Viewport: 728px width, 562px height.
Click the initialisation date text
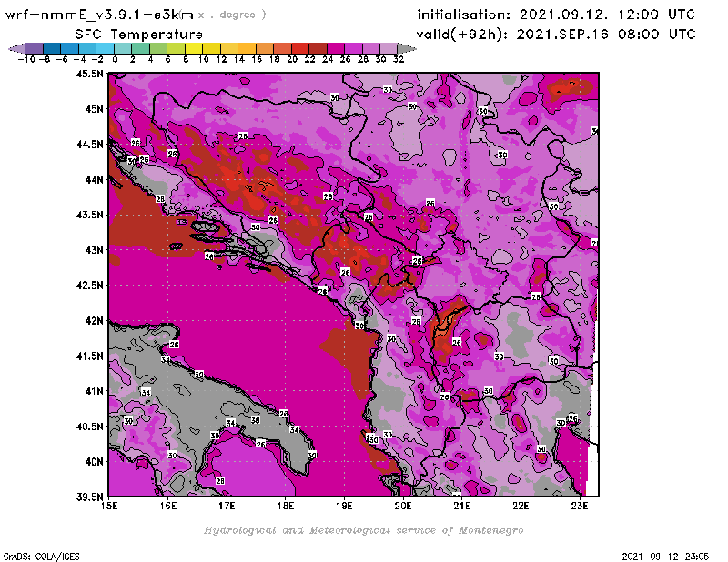tap(555, 15)
